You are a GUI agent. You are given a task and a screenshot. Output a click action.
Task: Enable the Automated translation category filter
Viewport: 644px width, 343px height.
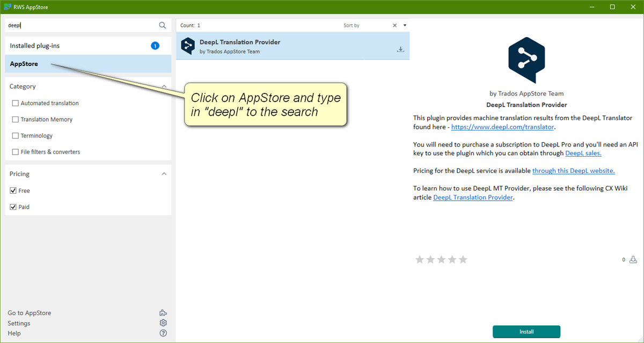pos(16,103)
